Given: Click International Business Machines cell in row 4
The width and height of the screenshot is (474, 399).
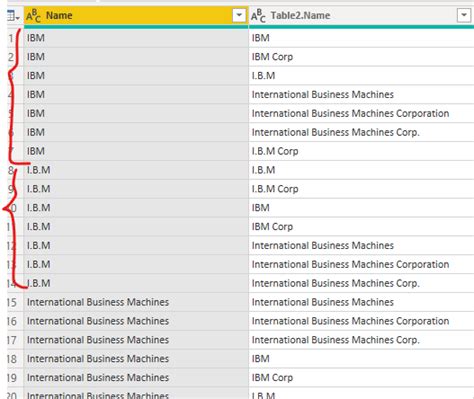Looking at the screenshot, I should pos(361,95).
